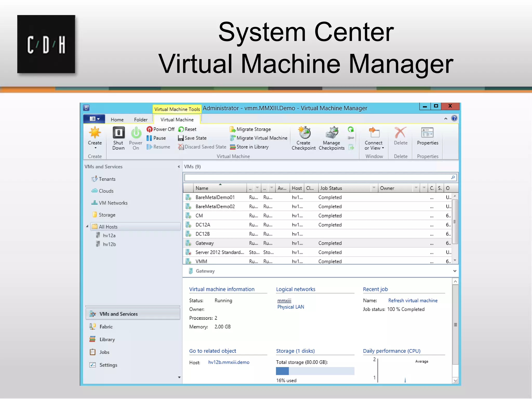Create Checkpoint for the VM

(304, 138)
